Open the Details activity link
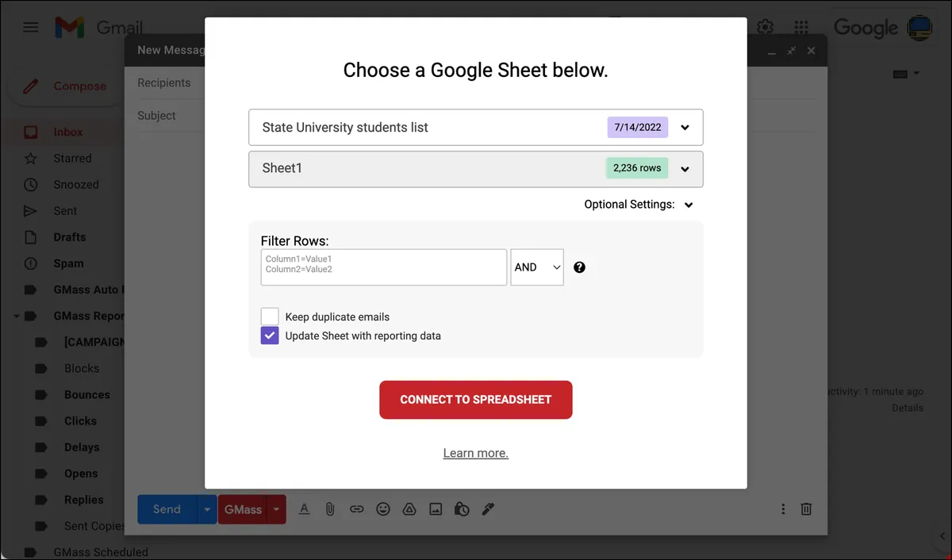 coord(908,408)
